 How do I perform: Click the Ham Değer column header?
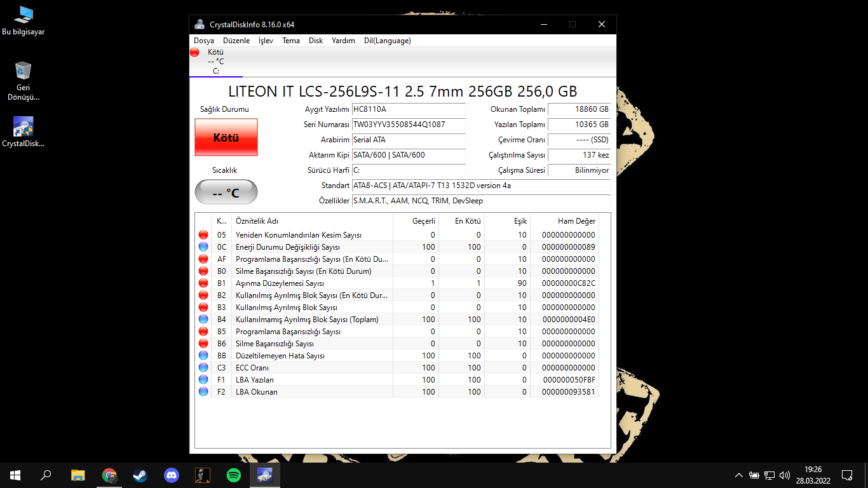tap(564, 221)
